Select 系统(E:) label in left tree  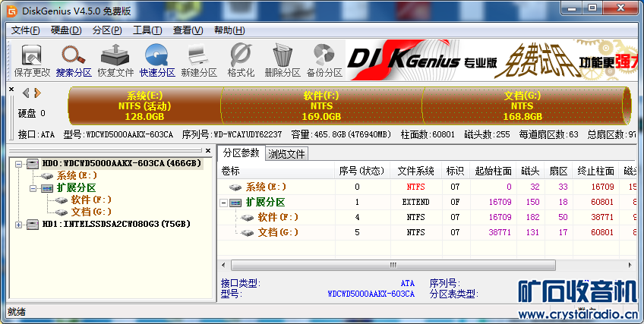[77, 176]
